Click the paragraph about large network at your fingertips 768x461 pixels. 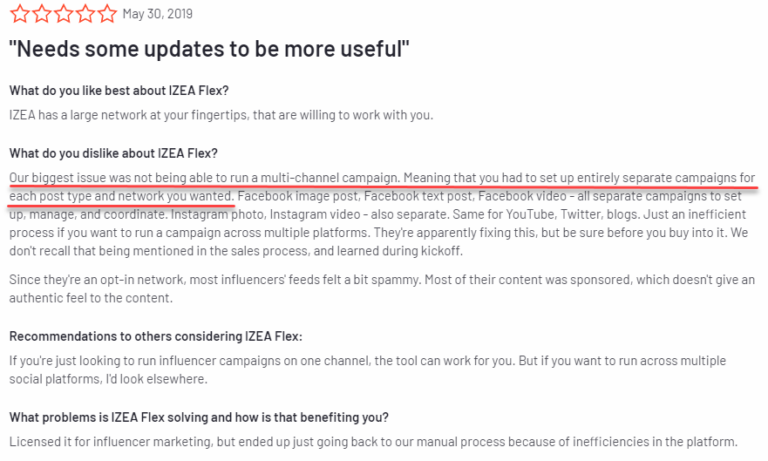[x=221, y=115]
